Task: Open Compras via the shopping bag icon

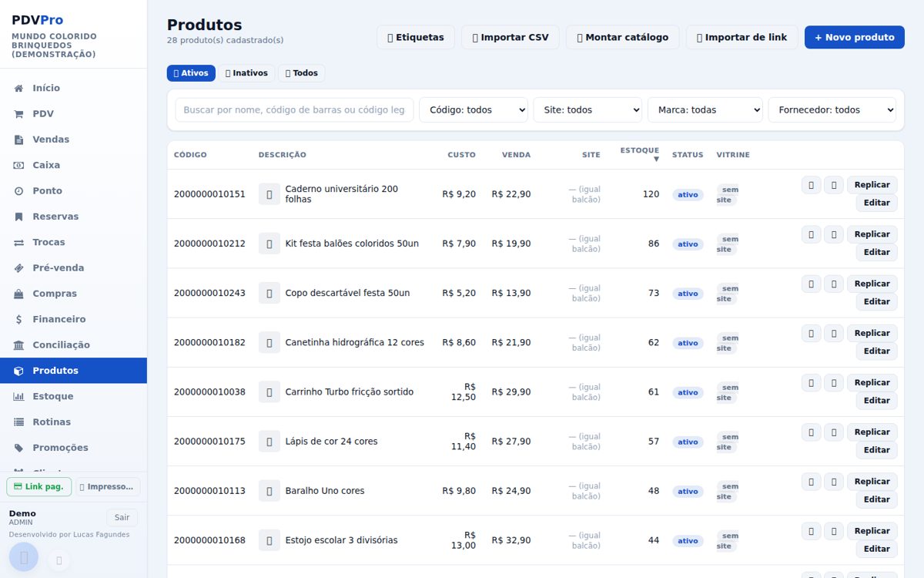Action: (x=18, y=294)
